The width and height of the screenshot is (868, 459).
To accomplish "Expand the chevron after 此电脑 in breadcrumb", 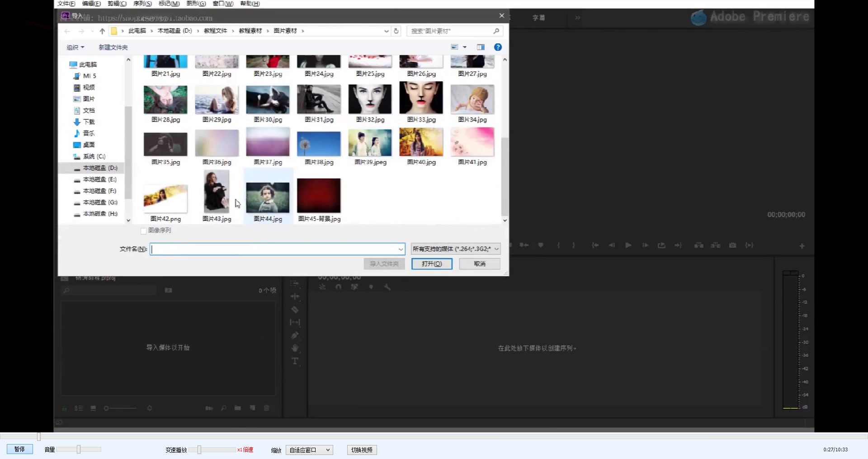I will [151, 31].
